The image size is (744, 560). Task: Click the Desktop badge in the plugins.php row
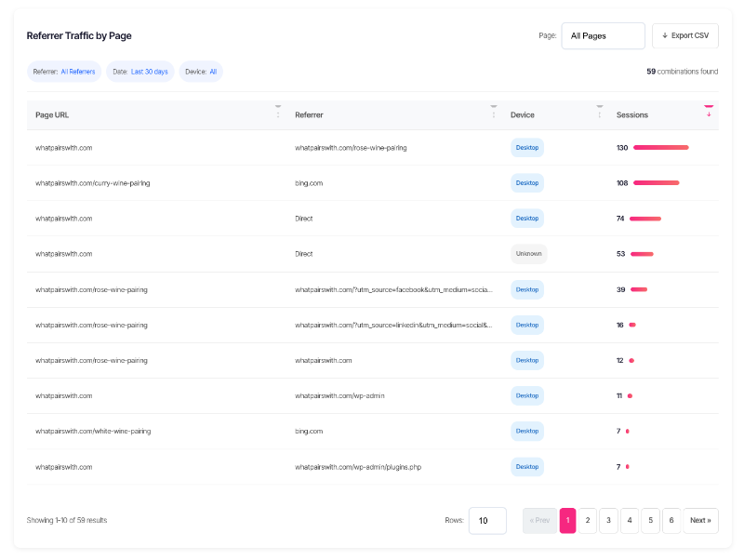[x=527, y=467]
